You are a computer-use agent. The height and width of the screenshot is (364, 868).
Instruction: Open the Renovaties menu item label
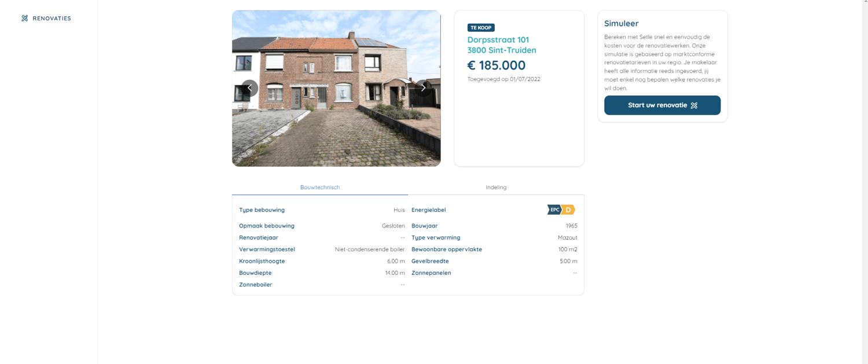pos(52,19)
